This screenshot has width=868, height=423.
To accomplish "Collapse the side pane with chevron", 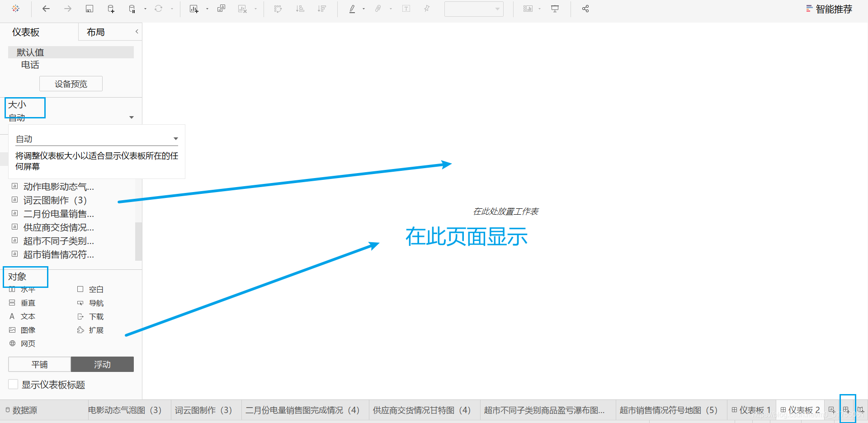I will pyautogui.click(x=137, y=32).
